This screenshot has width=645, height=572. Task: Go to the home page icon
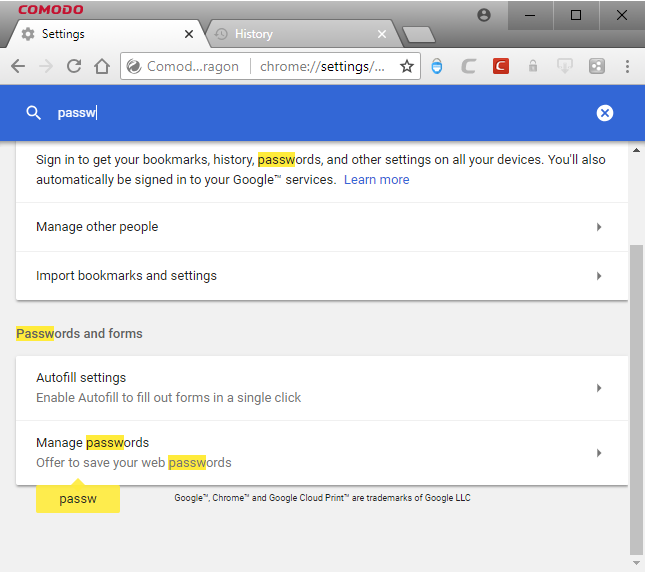pos(102,66)
